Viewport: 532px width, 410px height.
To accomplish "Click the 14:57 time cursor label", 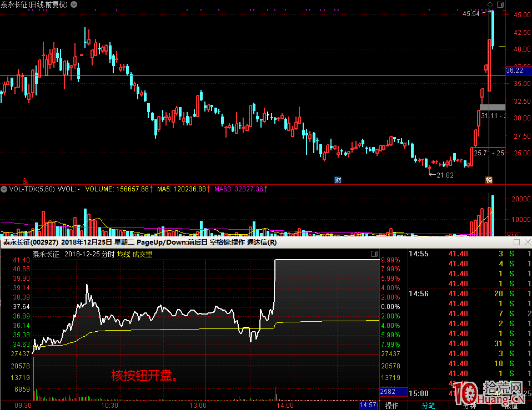I will click(368, 405).
